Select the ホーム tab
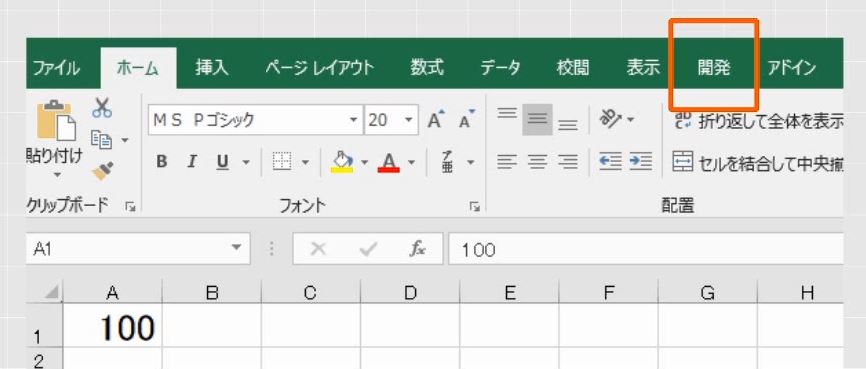Screen dimensions: 866x369 (138, 68)
